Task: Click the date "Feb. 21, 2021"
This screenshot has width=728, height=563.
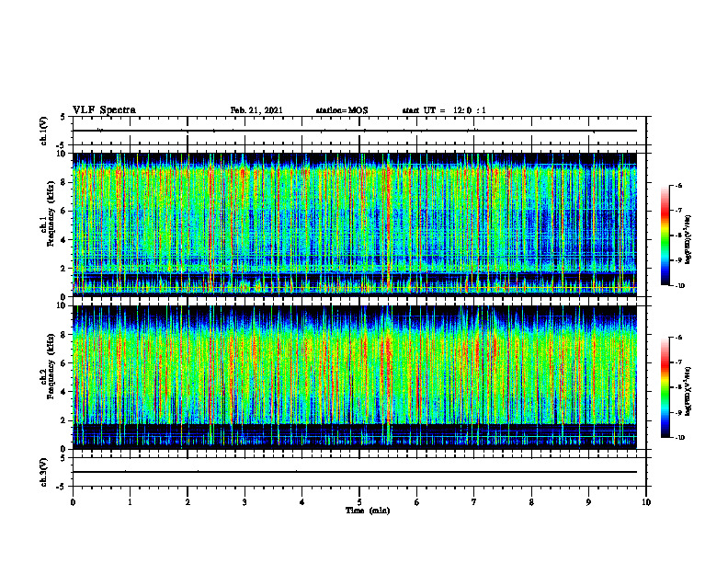Action: click(x=256, y=110)
